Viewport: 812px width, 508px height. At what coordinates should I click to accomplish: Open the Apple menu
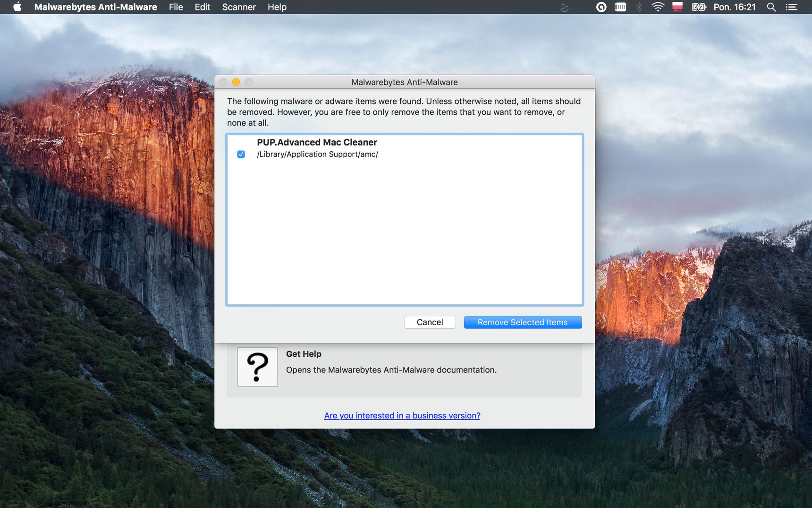[17, 7]
